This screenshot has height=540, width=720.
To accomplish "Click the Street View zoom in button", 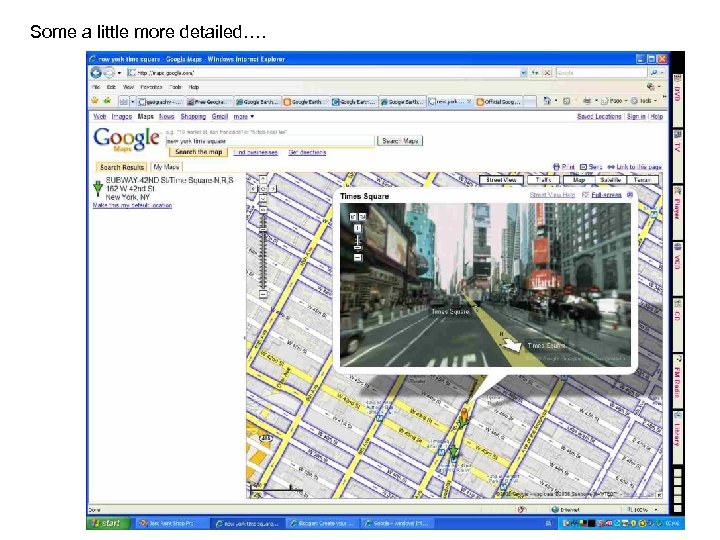I will 358,228.
